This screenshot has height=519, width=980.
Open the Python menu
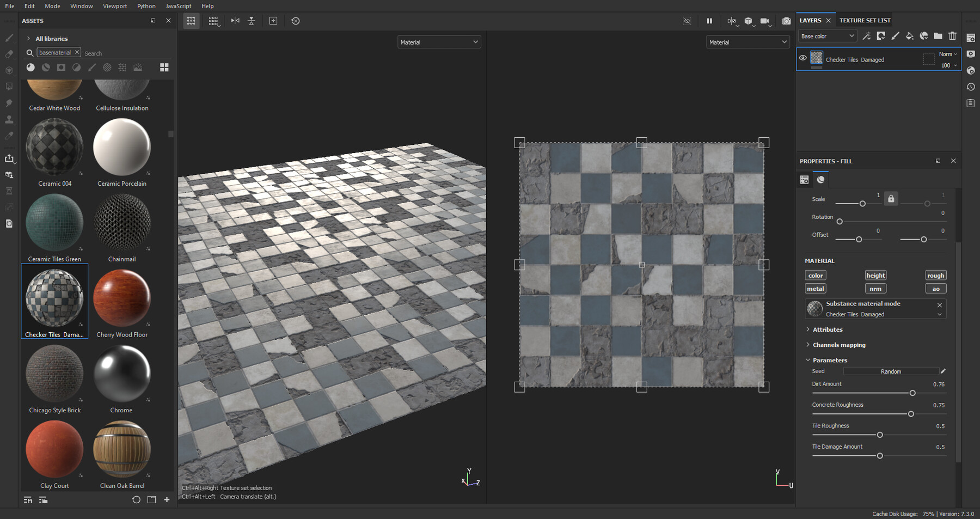click(146, 6)
